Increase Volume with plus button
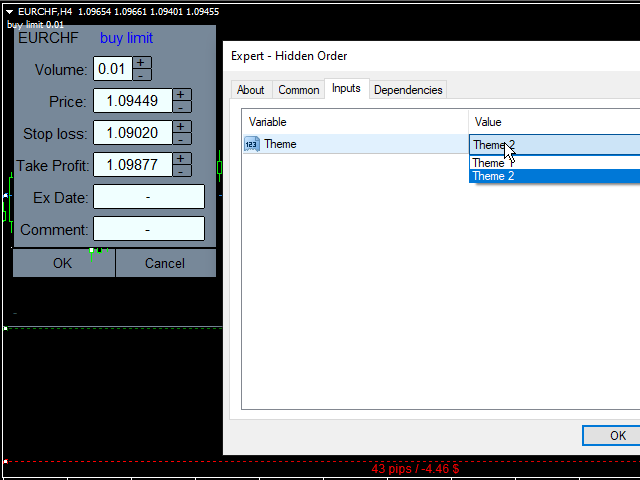 (142, 63)
